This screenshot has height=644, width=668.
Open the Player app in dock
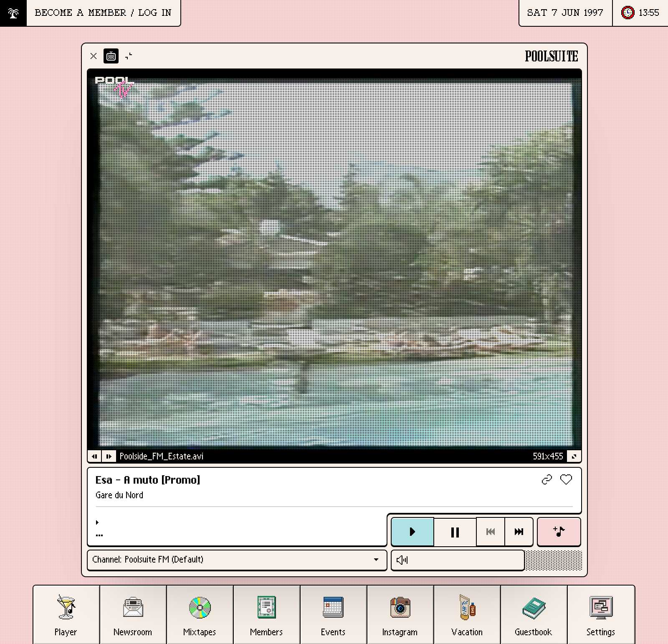pos(66,614)
